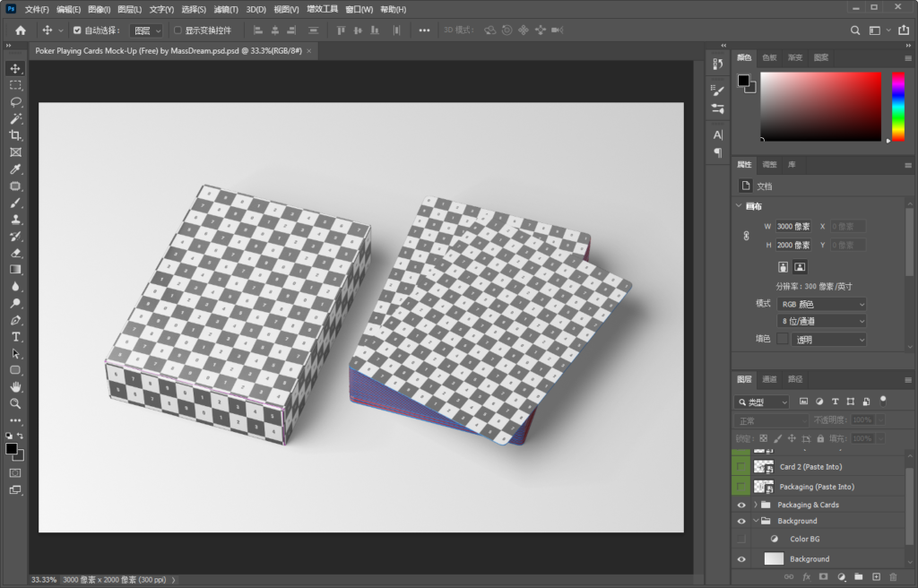The height and width of the screenshot is (588, 918).
Task: Hide the Background image layer
Action: [741, 559]
